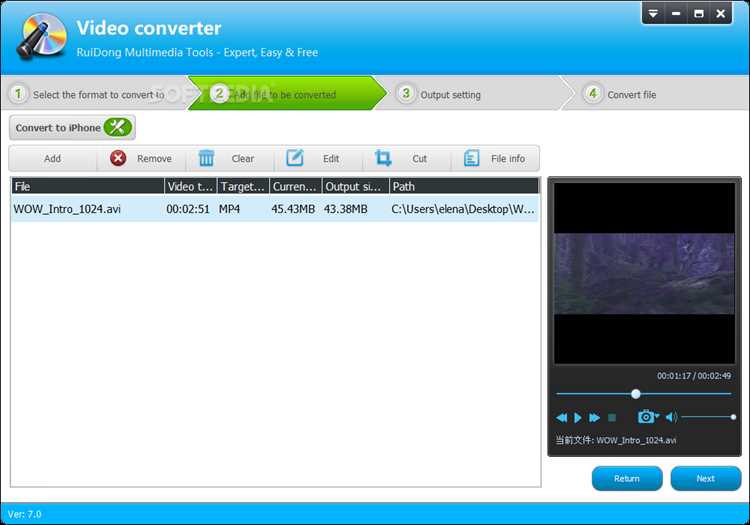Click Next to proceed to output settings
This screenshot has width=750, height=525.
point(706,478)
